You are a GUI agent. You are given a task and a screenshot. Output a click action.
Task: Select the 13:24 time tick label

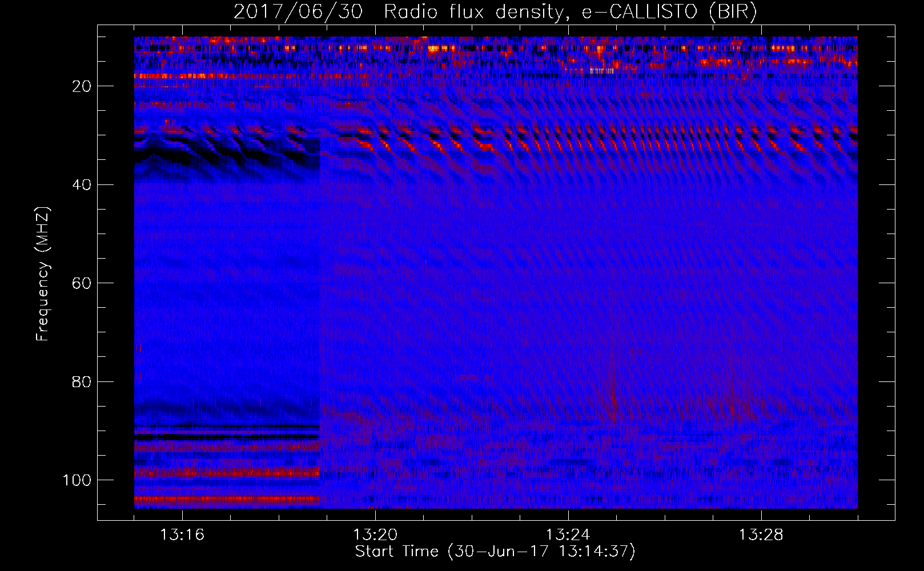[x=568, y=535]
